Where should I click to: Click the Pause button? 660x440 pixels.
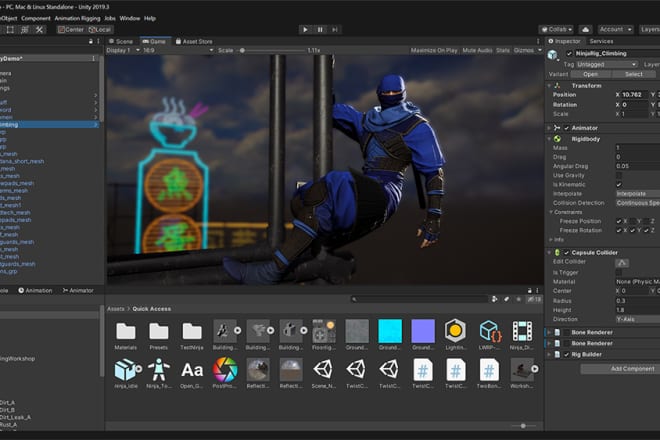pos(320,29)
